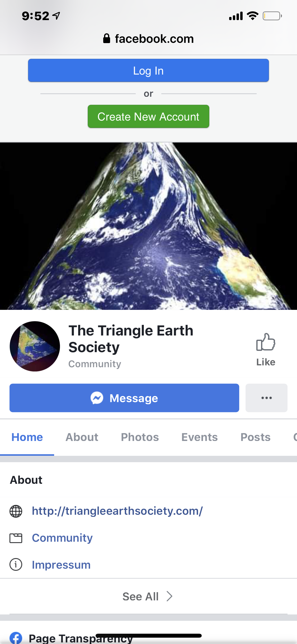Tap the padlock icon in address bar
The image size is (297, 644).
tap(107, 38)
